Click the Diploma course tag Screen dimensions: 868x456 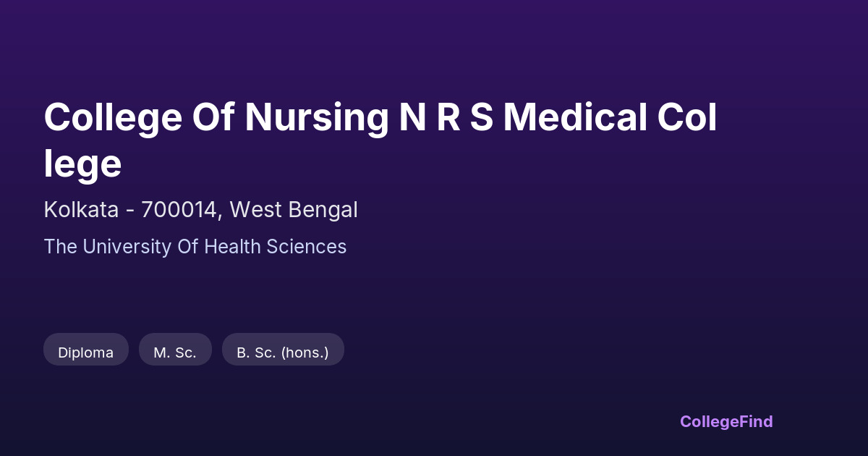86,352
